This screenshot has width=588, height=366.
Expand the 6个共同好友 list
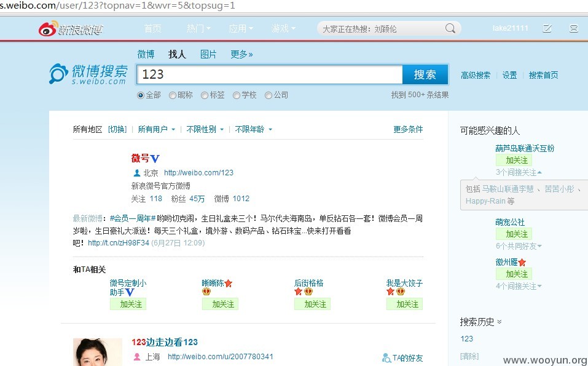tap(519, 246)
